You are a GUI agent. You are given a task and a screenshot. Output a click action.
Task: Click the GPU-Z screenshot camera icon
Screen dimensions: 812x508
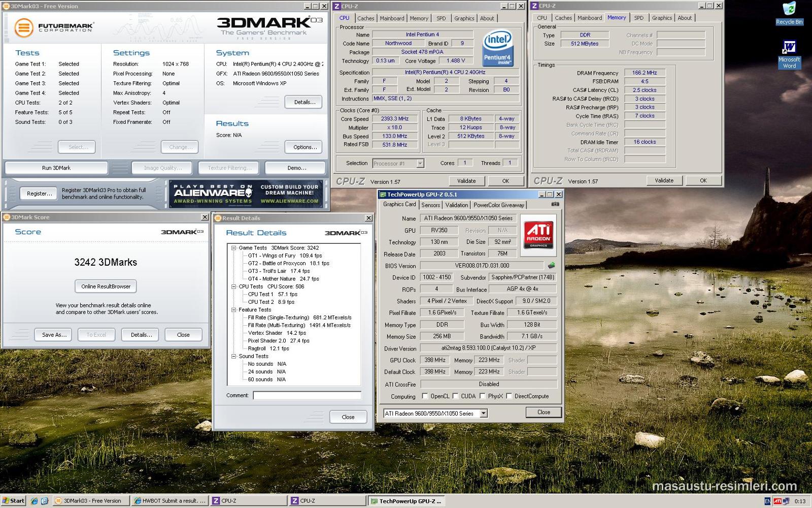pyautogui.click(x=555, y=204)
